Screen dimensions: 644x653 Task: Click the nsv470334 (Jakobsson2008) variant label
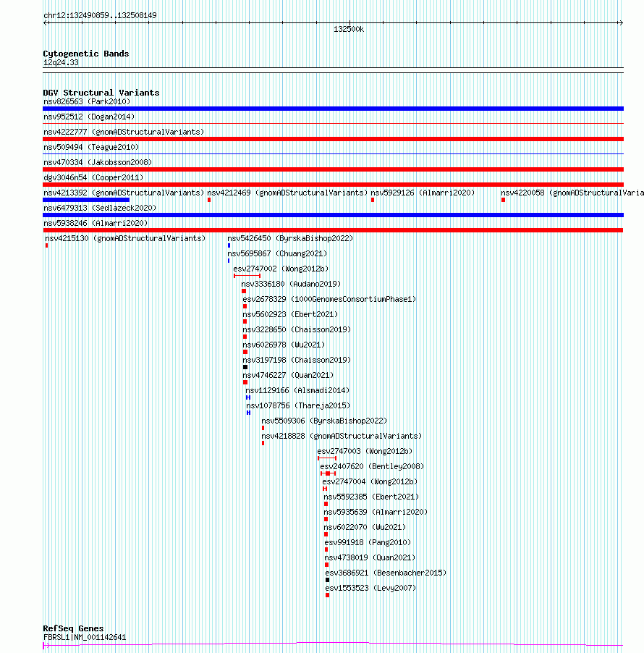click(x=98, y=162)
